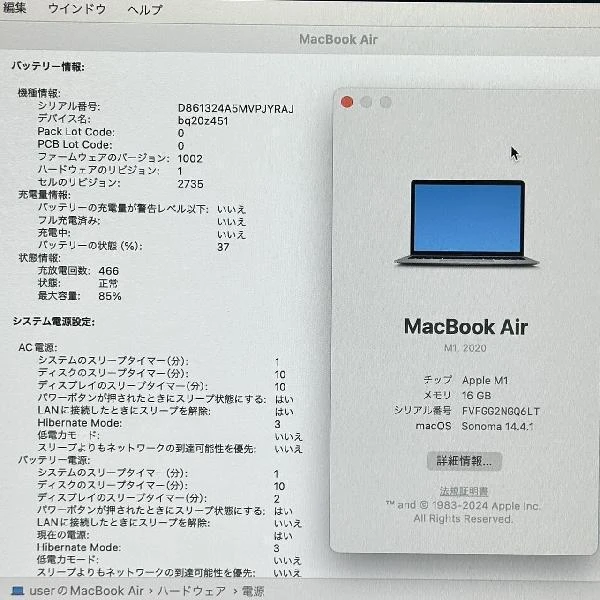
Task: Open the ウインドウ menu
Action: [77, 9]
